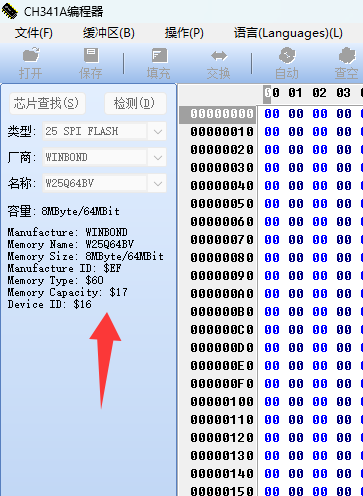Open the 文件(F) menu
363x496 pixels.
[34, 33]
